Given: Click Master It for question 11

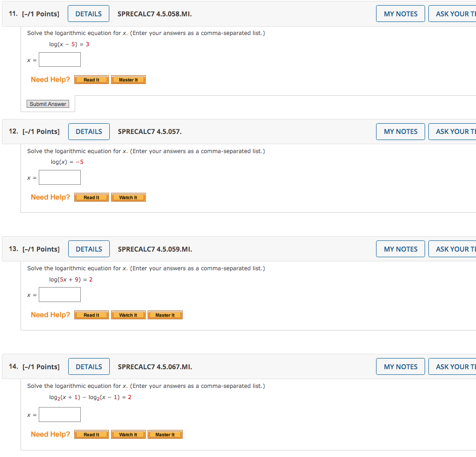Looking at the screenshot, I should tap(128, 79).
